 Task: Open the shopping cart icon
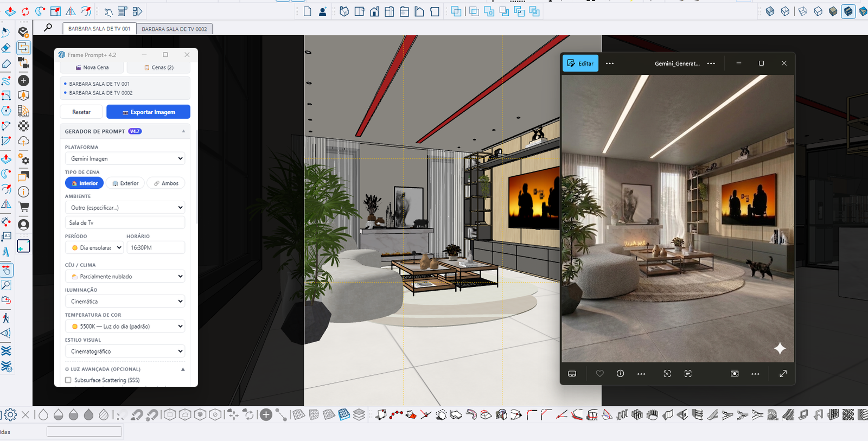(23, 207)
